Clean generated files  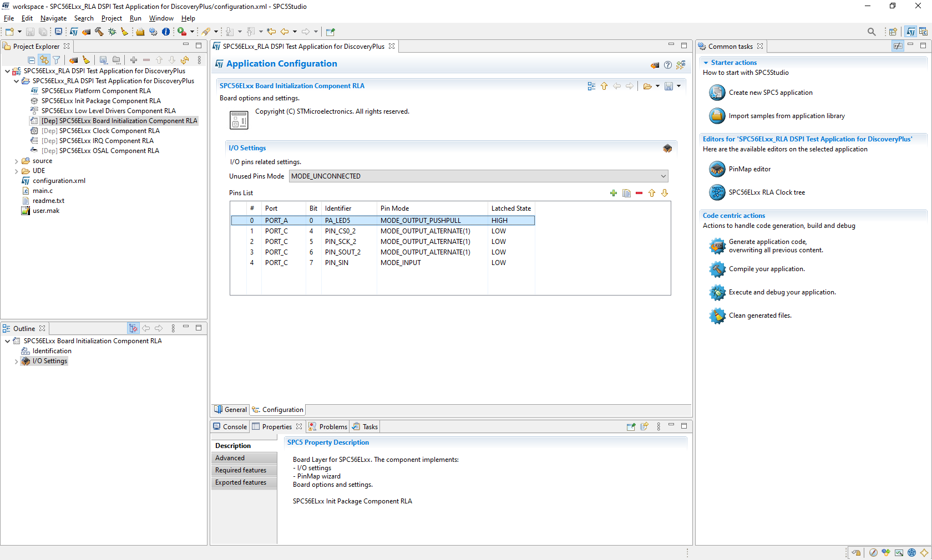tap(759, 315)
